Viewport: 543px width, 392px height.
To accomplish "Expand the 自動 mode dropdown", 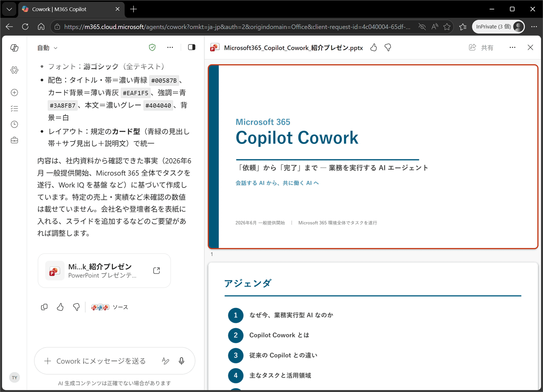I will (x=47, y=48).
